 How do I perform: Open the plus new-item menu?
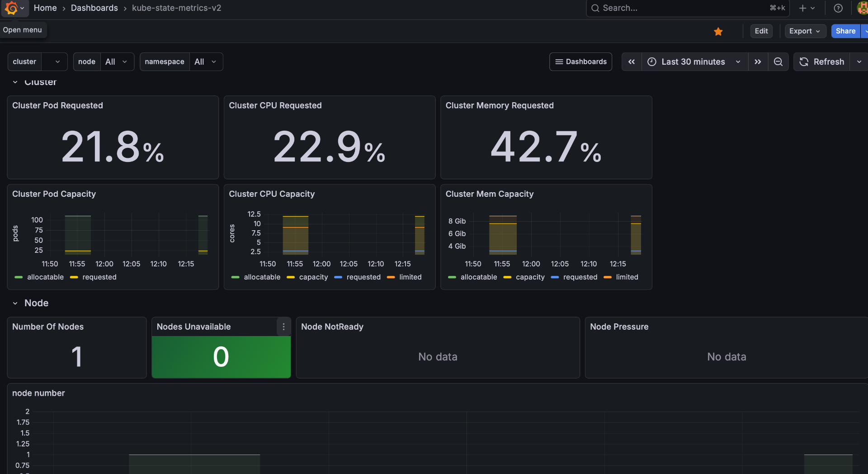coord(807,8)
